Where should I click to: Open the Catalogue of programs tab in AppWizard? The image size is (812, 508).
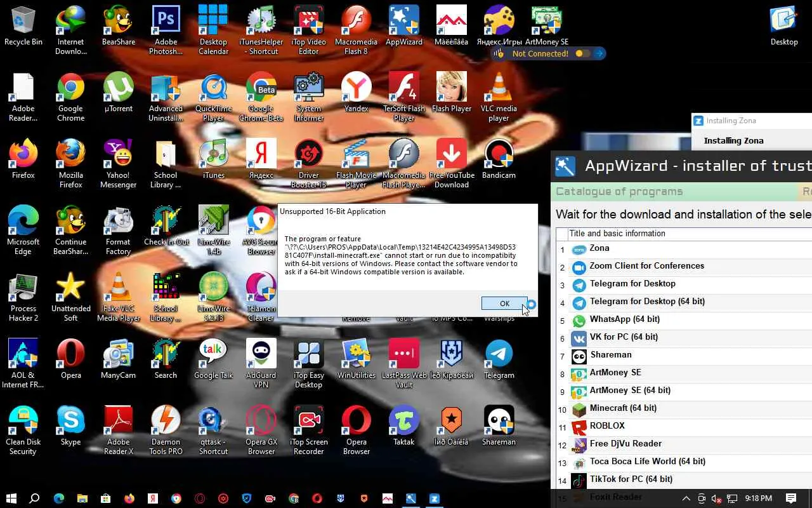point(619,192)
